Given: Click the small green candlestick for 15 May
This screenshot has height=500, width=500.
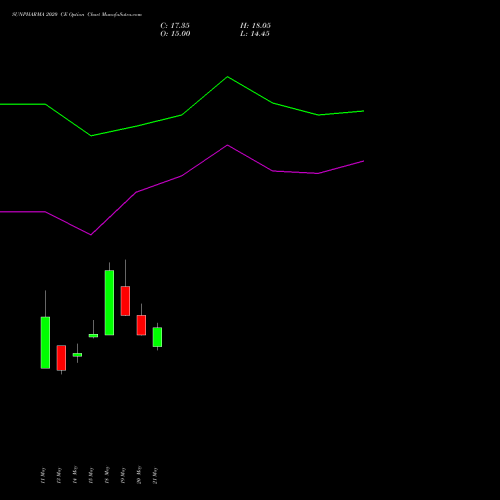Looking at the screenshot, I should (x=93, y=336).
